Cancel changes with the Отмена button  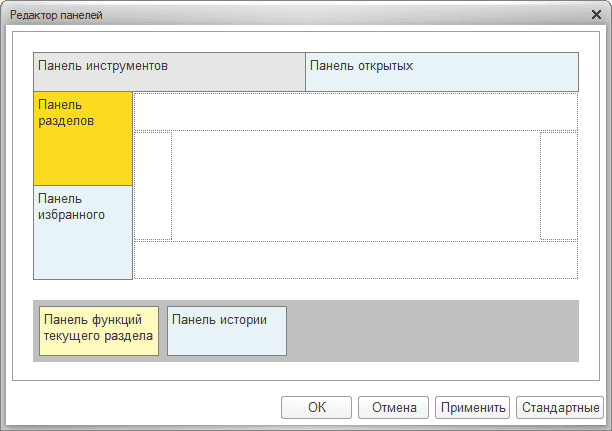393,407
